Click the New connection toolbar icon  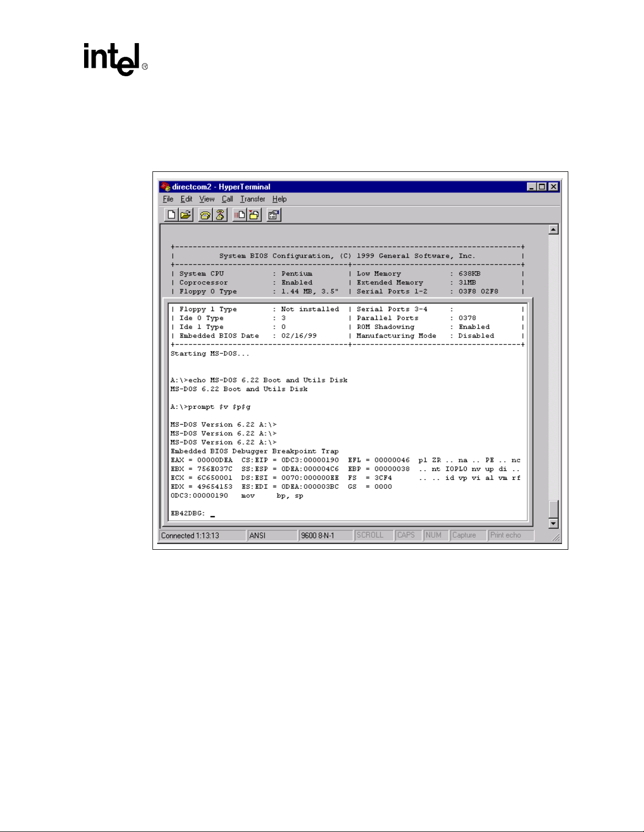click(x=171, y=214)
